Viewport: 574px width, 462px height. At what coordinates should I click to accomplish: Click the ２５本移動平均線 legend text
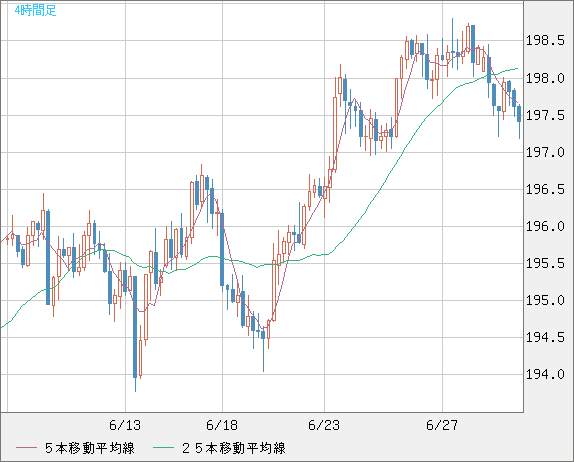pyautogui.click(x=234, y=448)
